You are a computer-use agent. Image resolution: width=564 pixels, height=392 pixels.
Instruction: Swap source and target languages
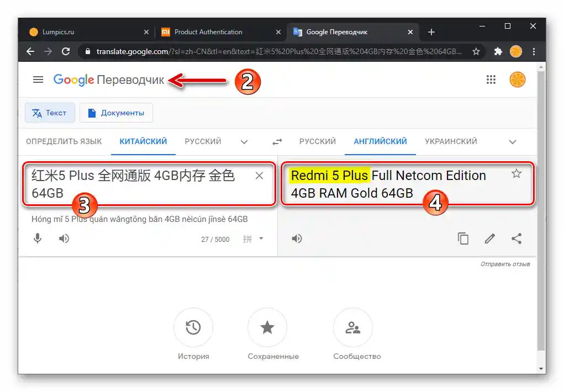pos(277,142)
